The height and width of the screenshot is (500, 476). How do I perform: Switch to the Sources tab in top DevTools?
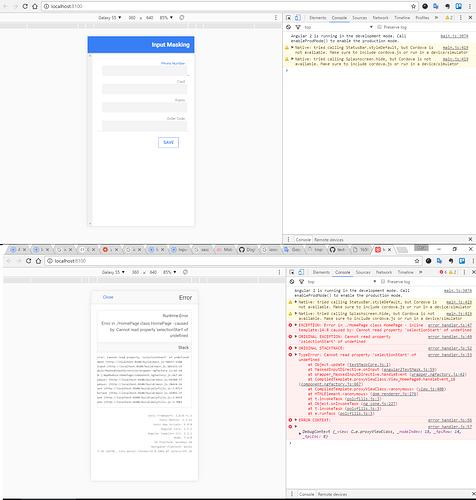[x=359, y=18]
